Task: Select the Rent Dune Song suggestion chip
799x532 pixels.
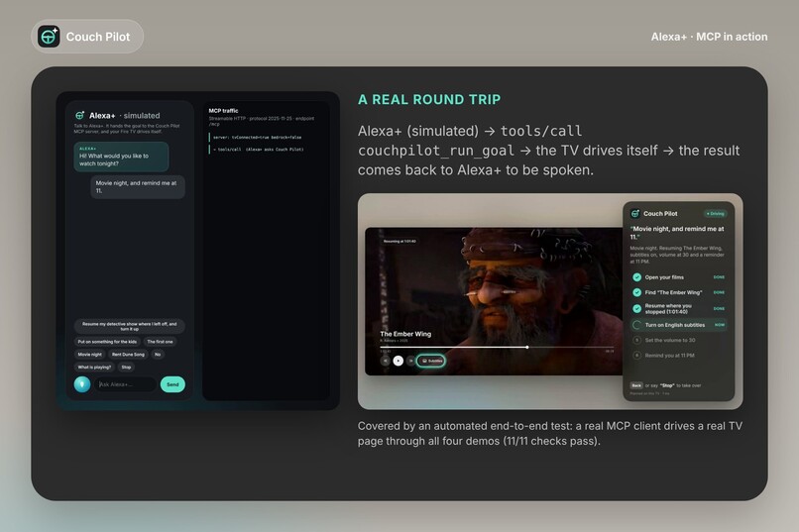Action: click(128, 355)
